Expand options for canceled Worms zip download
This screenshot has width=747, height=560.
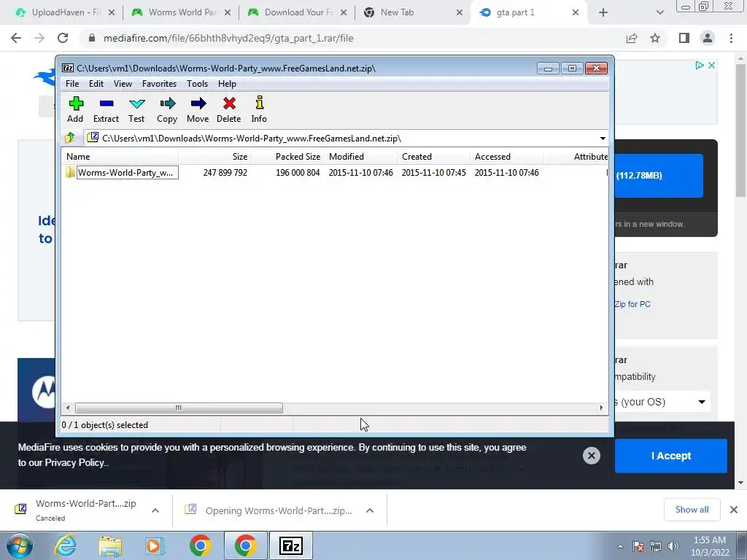[x=155, y=510]
